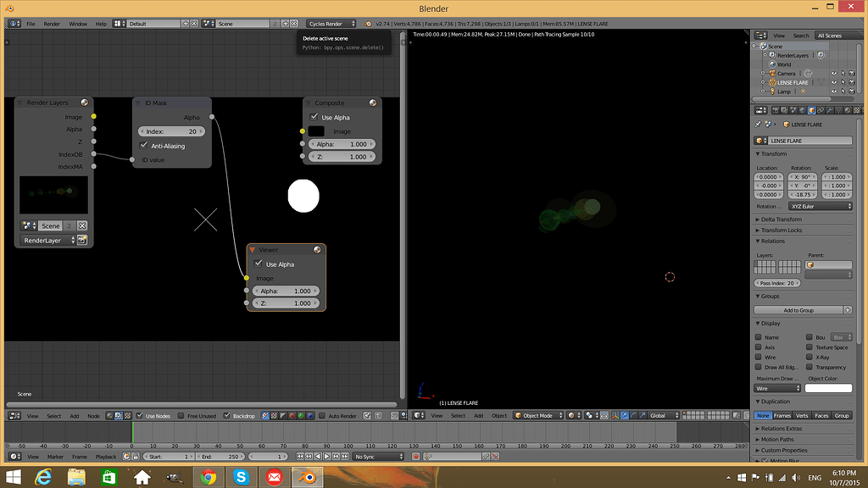Open the Material properties tab (sphere icon)

pyautogui.click(x=848, y=110)
